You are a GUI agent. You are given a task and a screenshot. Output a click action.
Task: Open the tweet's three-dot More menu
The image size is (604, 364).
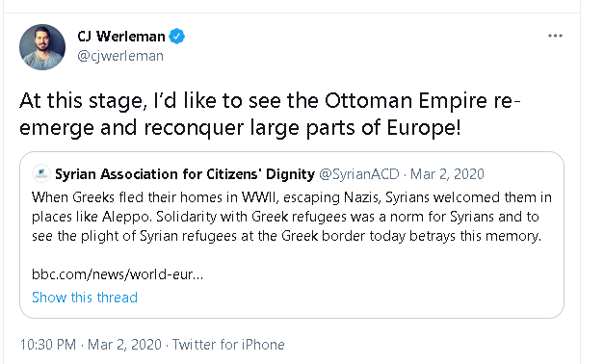[x=555, y=36]
